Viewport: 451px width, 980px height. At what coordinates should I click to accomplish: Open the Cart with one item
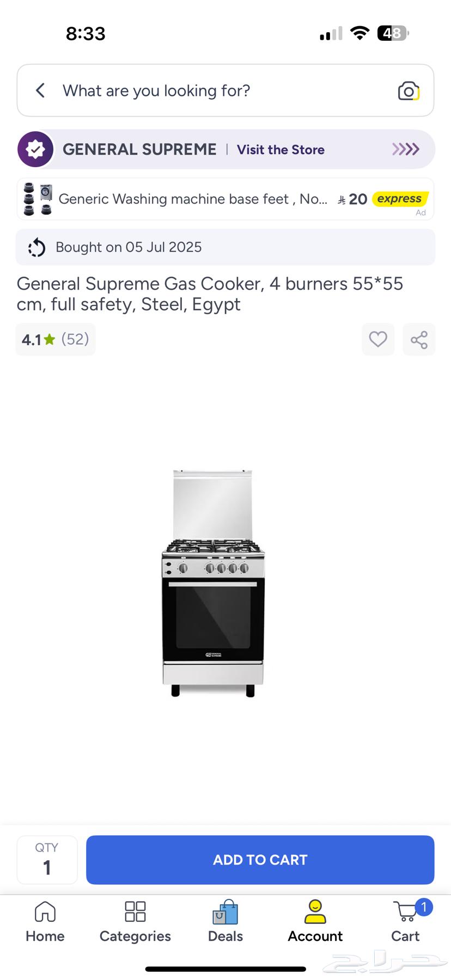406,921
